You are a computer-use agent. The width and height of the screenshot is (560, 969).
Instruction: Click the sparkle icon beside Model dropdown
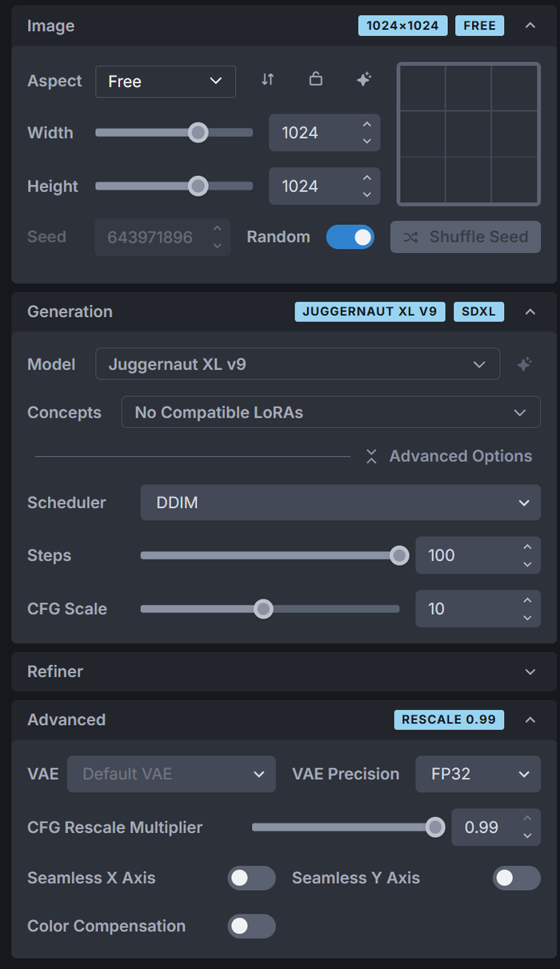(x=524, y=365)
